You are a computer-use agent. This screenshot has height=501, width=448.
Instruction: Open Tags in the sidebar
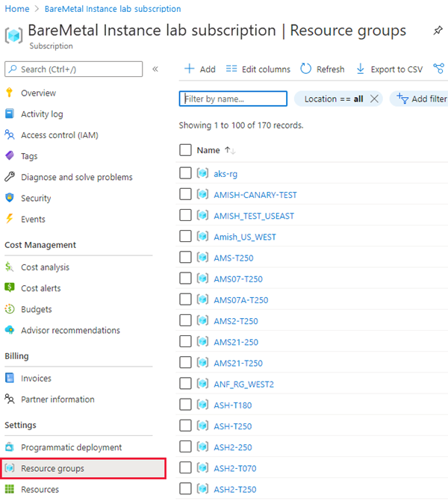tap(29, 156)
